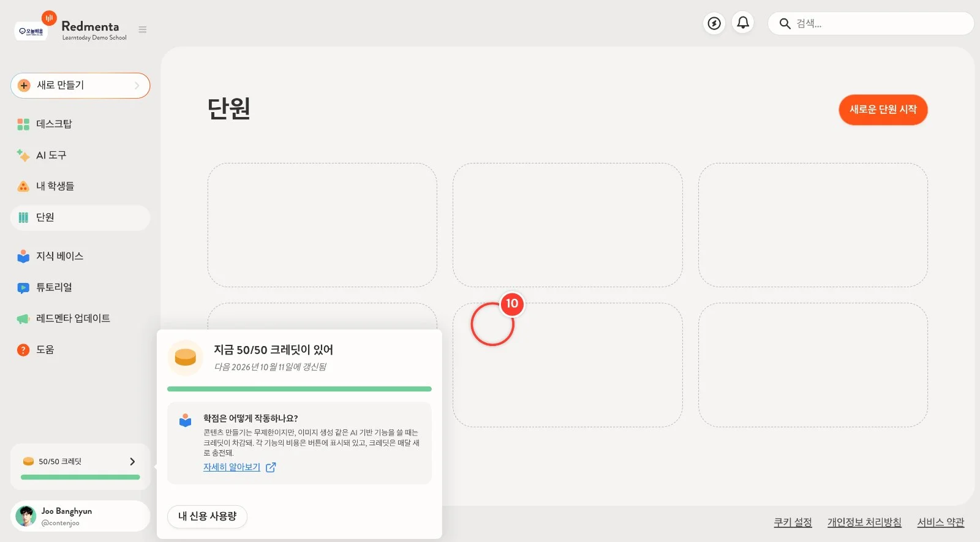Start a new unit with 새로운 단원 시작
Screen dimensions: 980x542
(x=883, y=110)
